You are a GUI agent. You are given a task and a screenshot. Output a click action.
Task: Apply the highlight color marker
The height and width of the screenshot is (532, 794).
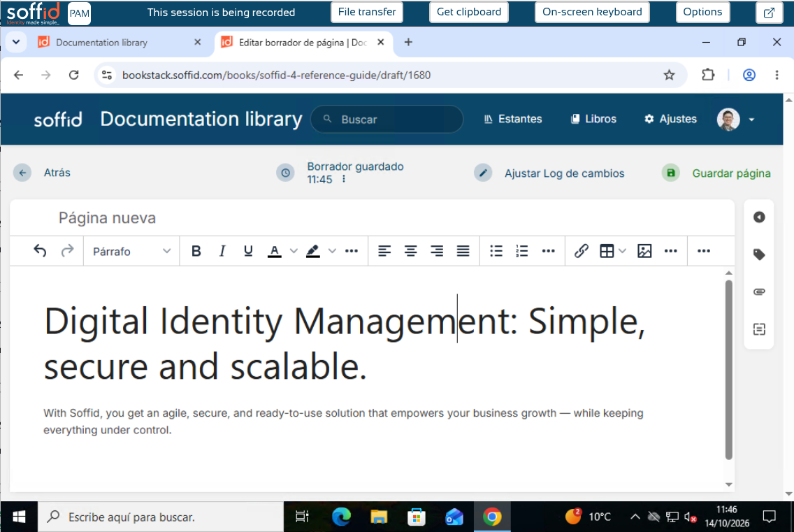(313, 251)
